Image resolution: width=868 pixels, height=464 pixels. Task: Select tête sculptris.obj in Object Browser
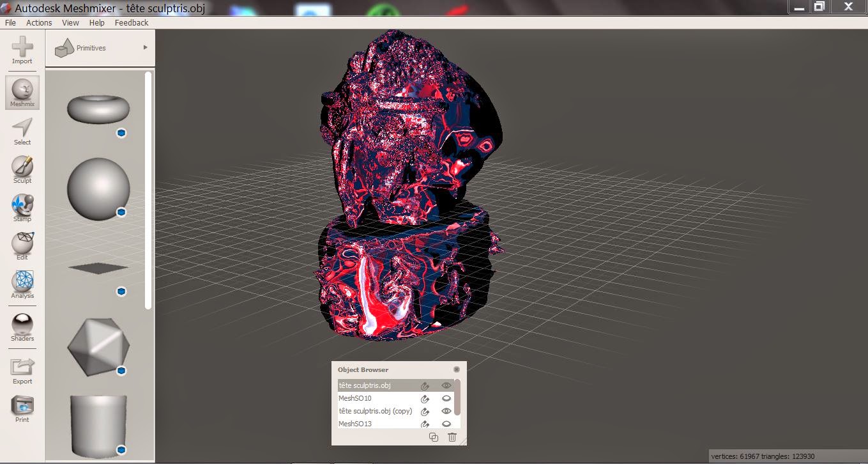click(x=395, y=385)
